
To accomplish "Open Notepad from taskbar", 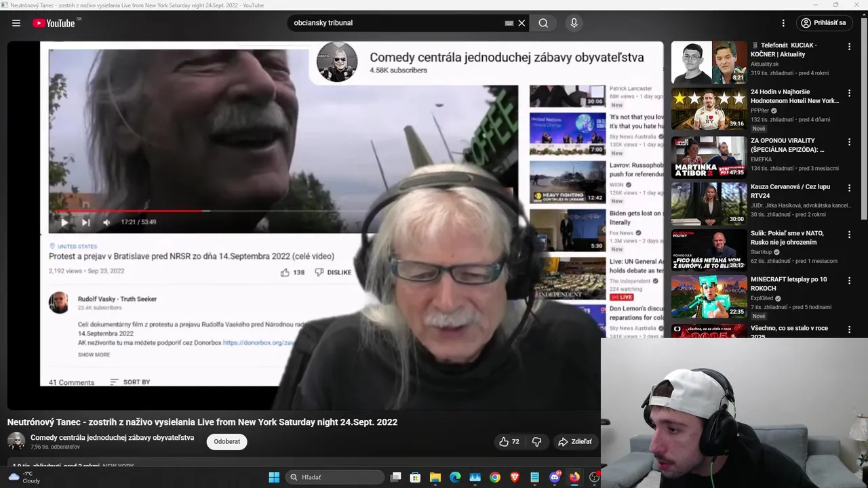I will pyautogui.click(x=535, y=477).
